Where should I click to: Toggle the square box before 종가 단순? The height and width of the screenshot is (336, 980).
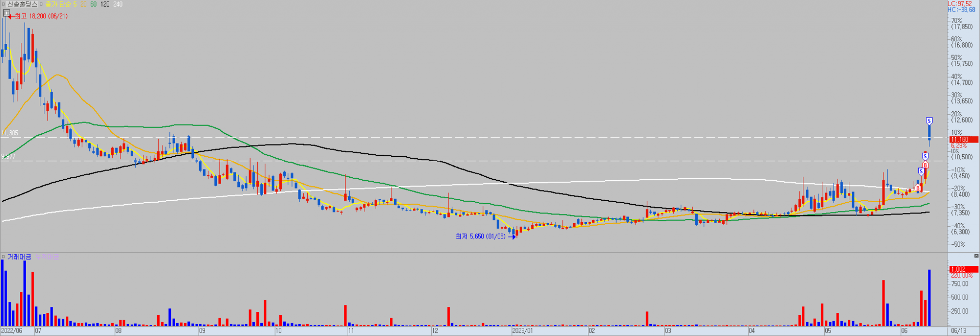[x=41, y=4]
